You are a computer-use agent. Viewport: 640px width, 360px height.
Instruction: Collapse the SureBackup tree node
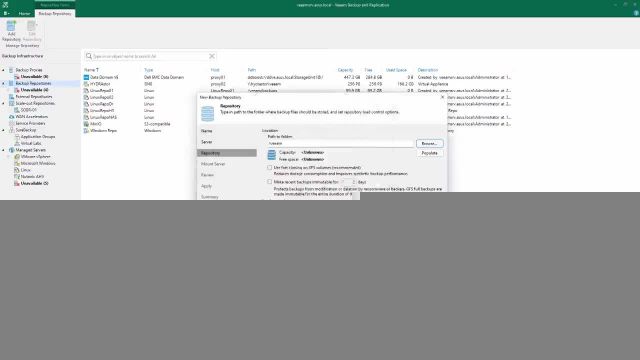pyautogui.click(x=3, y=130)
